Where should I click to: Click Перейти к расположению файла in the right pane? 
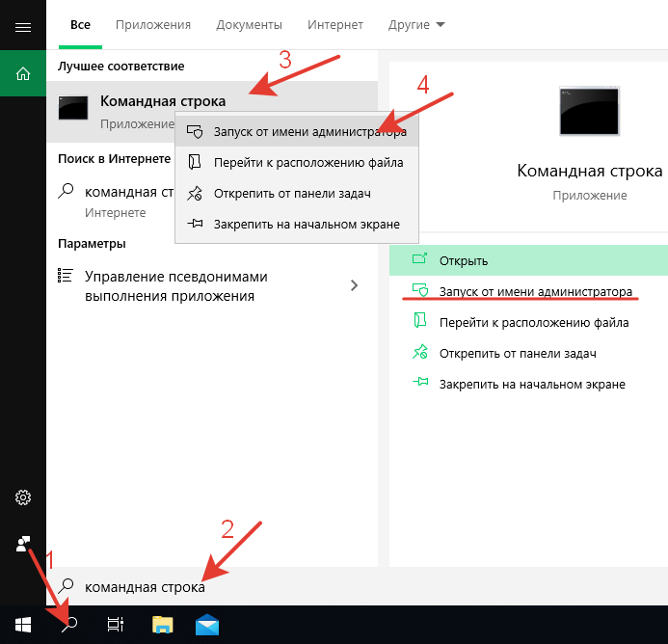(528, 322)
